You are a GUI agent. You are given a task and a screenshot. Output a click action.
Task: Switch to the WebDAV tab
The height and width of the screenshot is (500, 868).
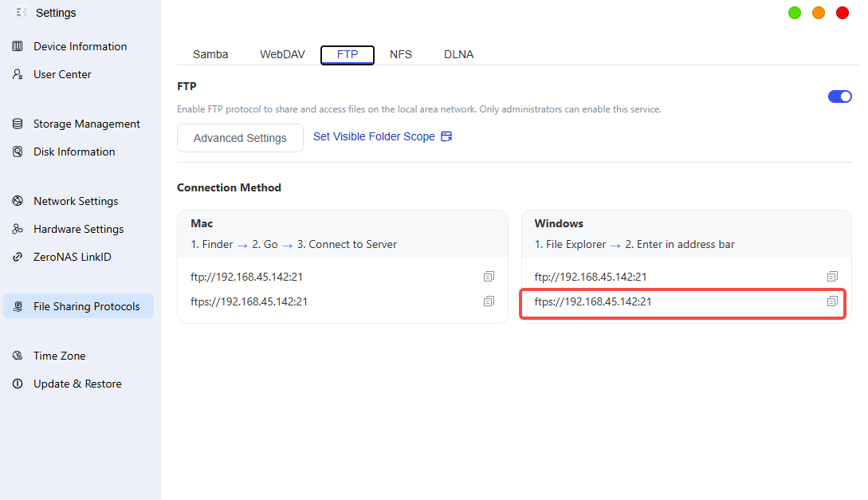point(282,54)
